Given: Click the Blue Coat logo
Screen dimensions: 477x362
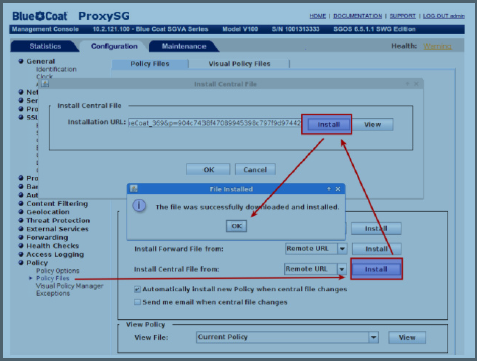Looking at the screenshot, I should tap(40, 16).
